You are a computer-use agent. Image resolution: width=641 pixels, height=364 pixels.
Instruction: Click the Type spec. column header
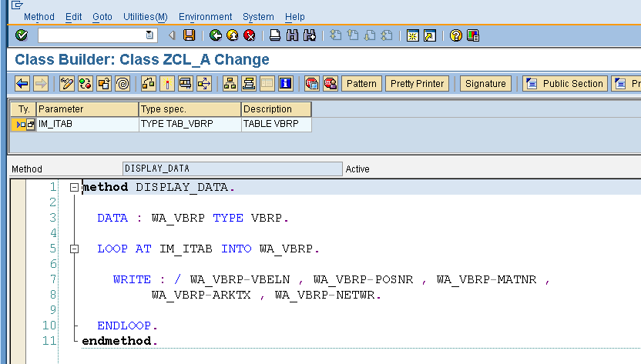190,109
